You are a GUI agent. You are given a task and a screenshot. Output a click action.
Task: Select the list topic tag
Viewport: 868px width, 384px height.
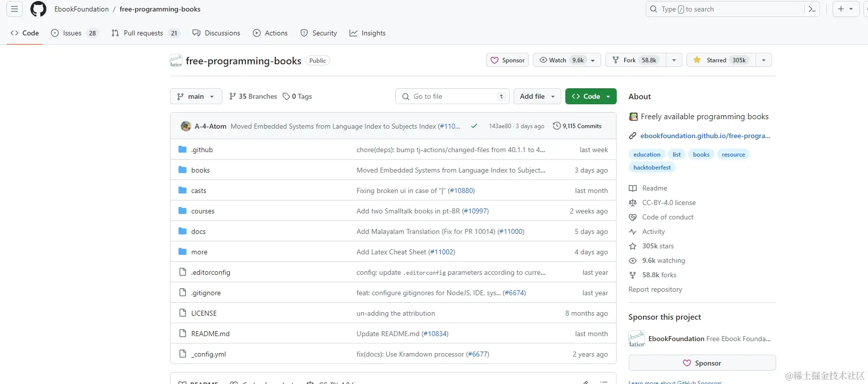tap(677, 155)
